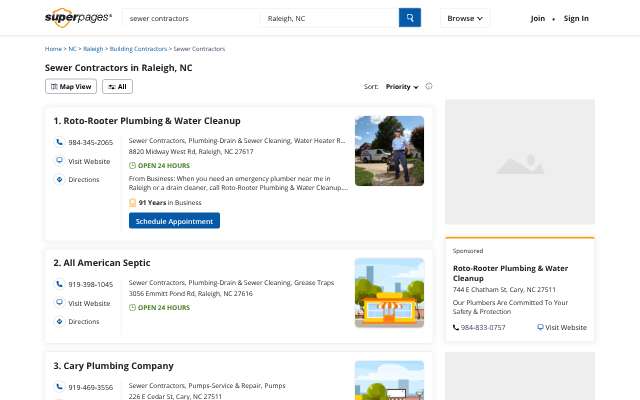Image resolution: width=640 pixels, height=400 pixels.
Task: Click Sign In in the header
Action: (576, 18)
